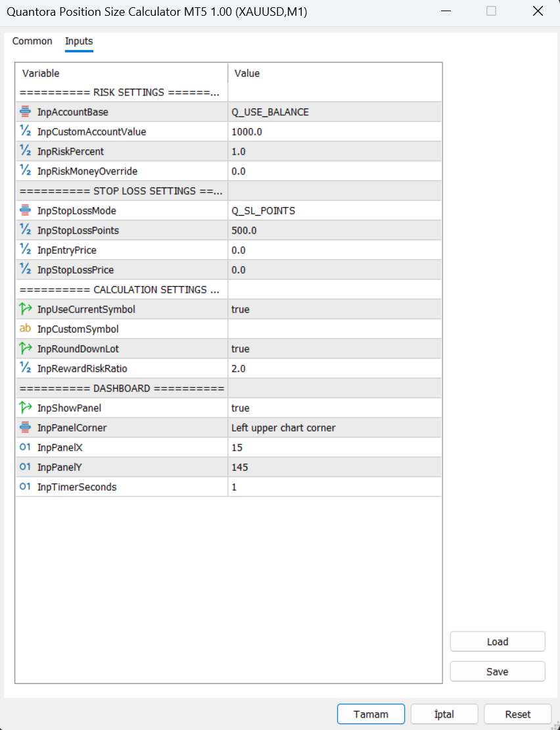Toggle the InpUseCurrentSymbol true value
This screenshot has height=730, width=560.
point(335,309)
